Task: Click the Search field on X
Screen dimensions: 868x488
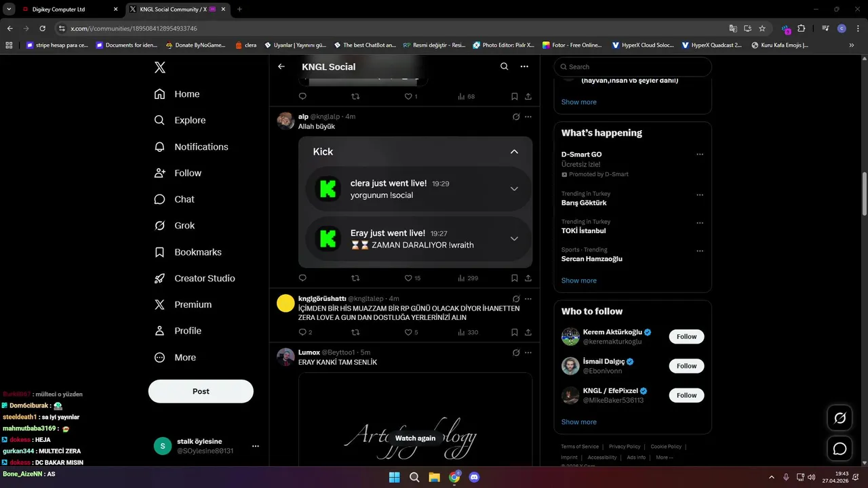Action: coord(633,66)
